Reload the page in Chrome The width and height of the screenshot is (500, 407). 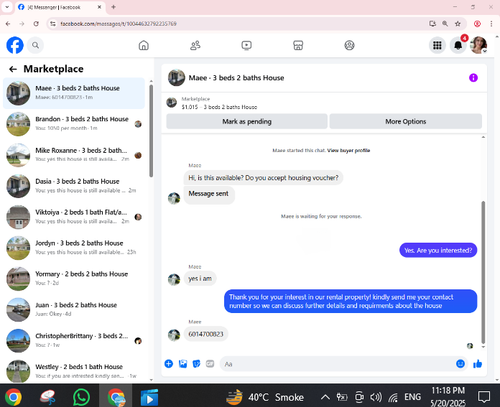click(x=36, y=24)
